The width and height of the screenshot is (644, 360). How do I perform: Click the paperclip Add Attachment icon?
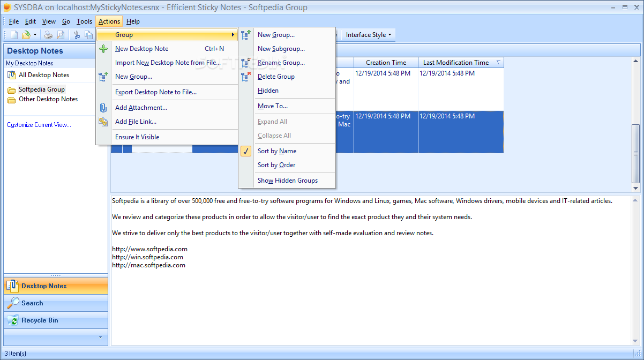tap(104, 108)
